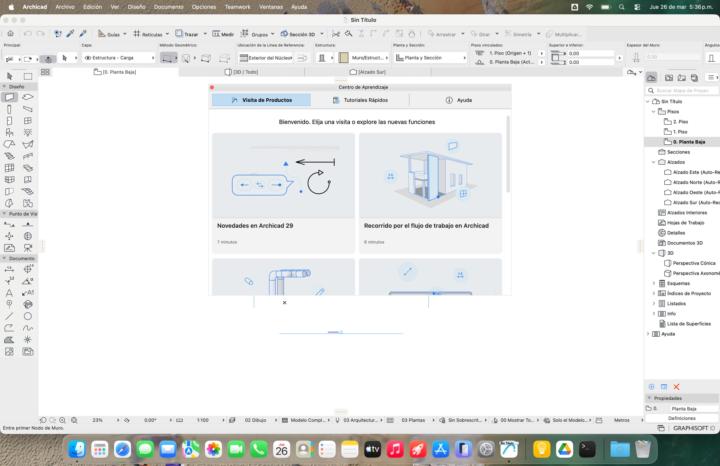Open the Retículas dropdown arrow
720x466 pixels.
pos(167,34)
